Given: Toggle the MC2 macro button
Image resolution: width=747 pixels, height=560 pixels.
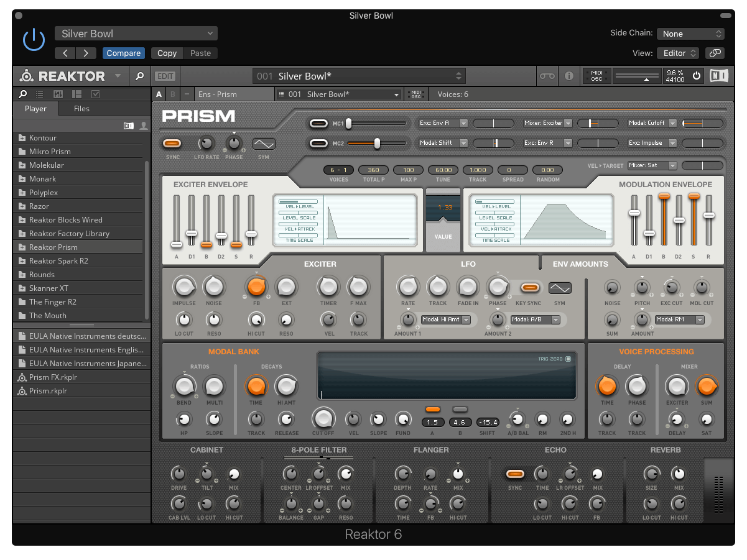Looking at the screenshot, I should coord(318,144).
